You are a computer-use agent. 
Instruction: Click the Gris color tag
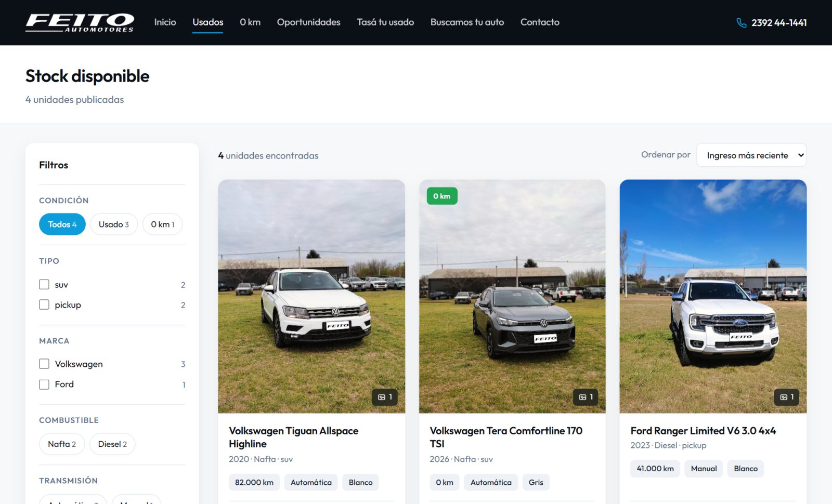coord(536,483)
